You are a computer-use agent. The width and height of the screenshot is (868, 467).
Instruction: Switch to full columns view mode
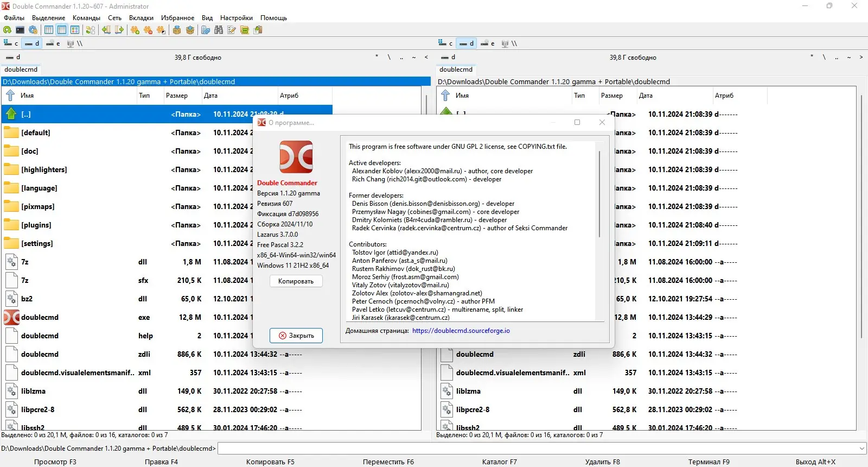(x=62, y=30)
